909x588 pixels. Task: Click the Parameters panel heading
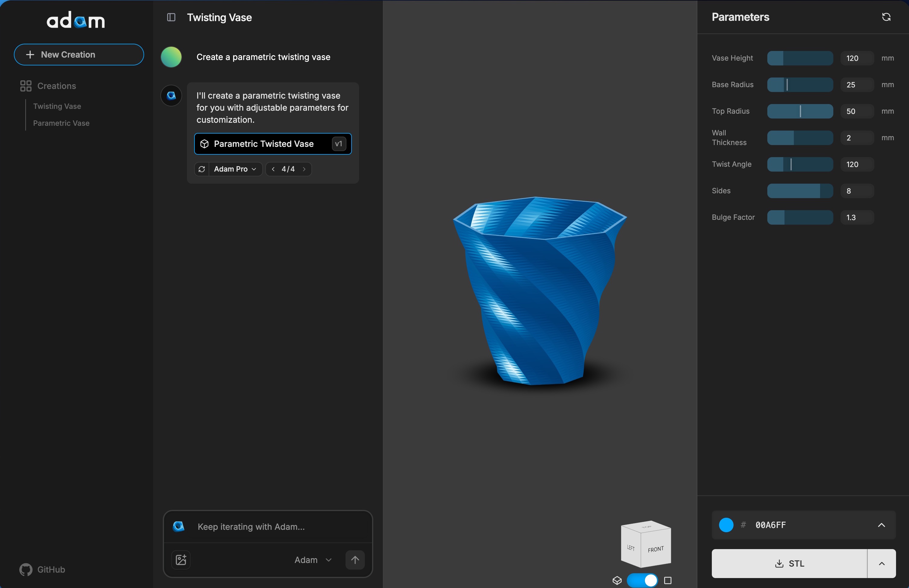pyautogui.click(x=740, y=17)
